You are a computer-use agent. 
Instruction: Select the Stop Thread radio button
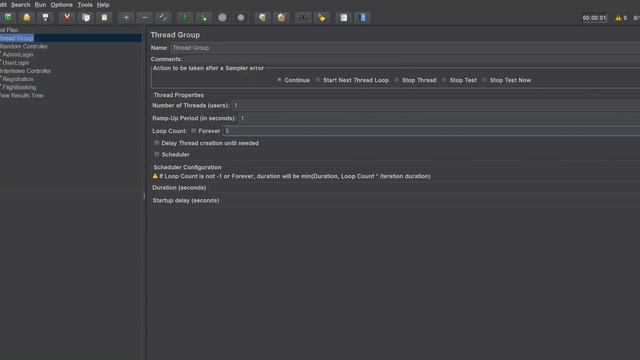(x=396, y=80)
